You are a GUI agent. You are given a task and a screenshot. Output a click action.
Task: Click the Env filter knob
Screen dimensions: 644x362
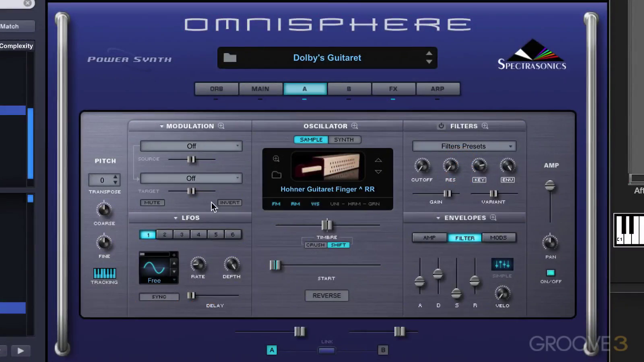coord(508,166)
